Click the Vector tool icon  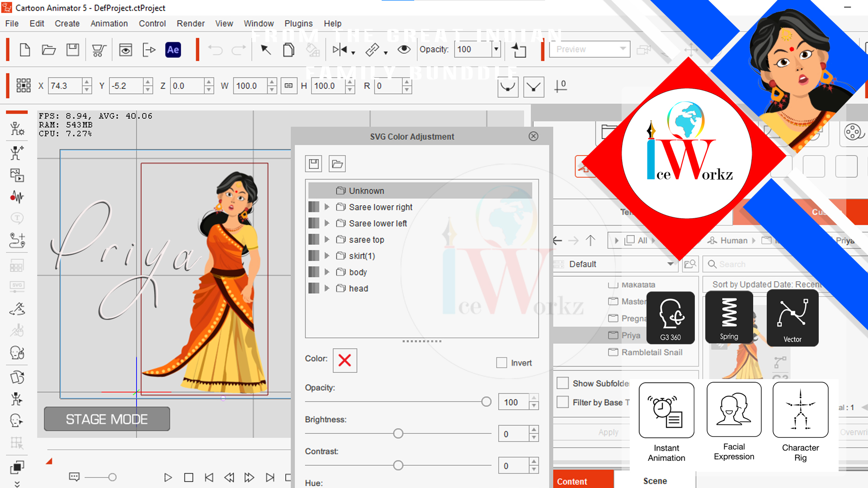coord(793,318)
